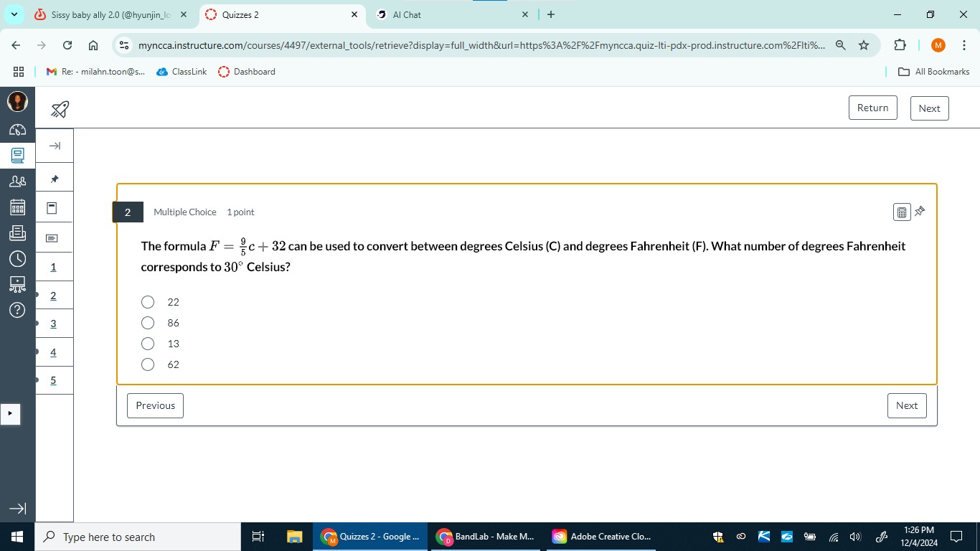
Task: Jump to question 1 in navigator
Action: pos(54,267)
